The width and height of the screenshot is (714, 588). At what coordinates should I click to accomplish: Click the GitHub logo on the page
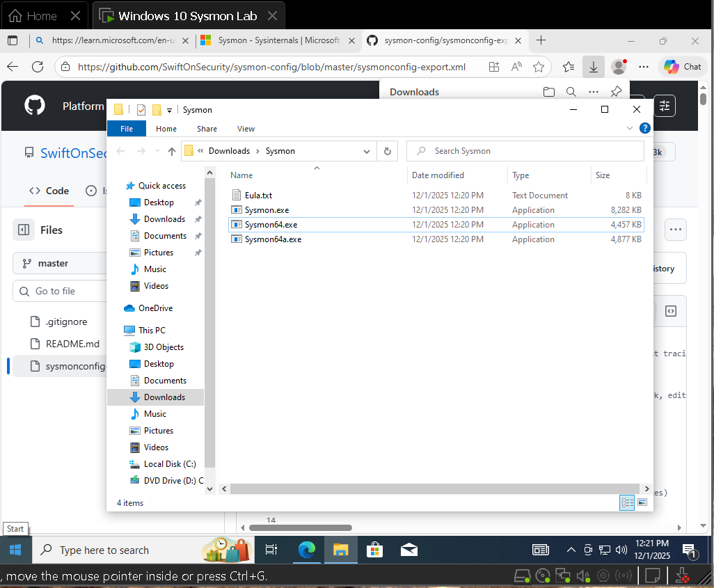[x=34, y=106]
